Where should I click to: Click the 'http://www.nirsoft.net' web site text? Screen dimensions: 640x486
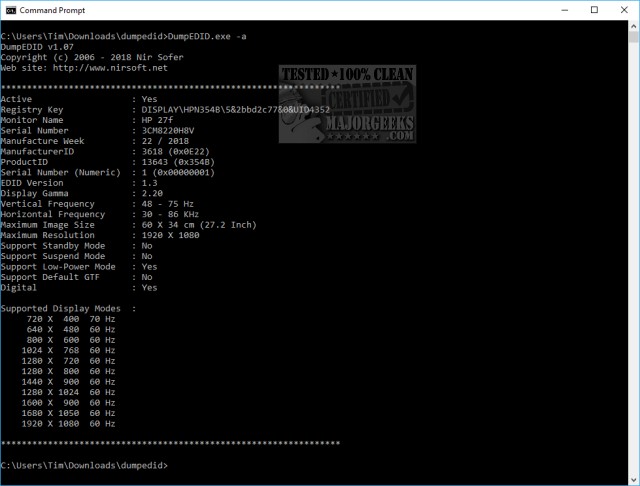[x=110, y=68]
